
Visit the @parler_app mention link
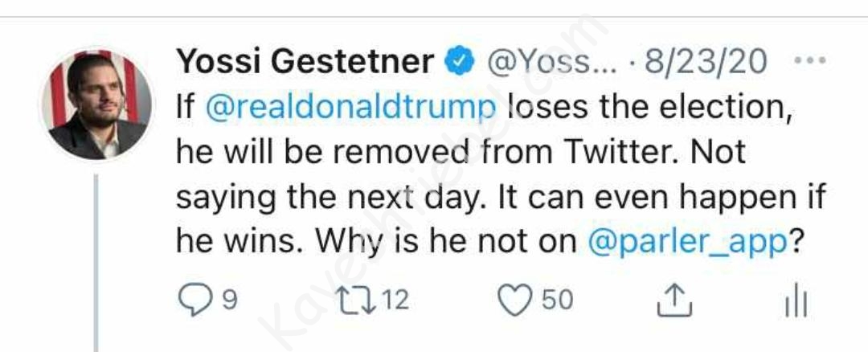point(686,244)
